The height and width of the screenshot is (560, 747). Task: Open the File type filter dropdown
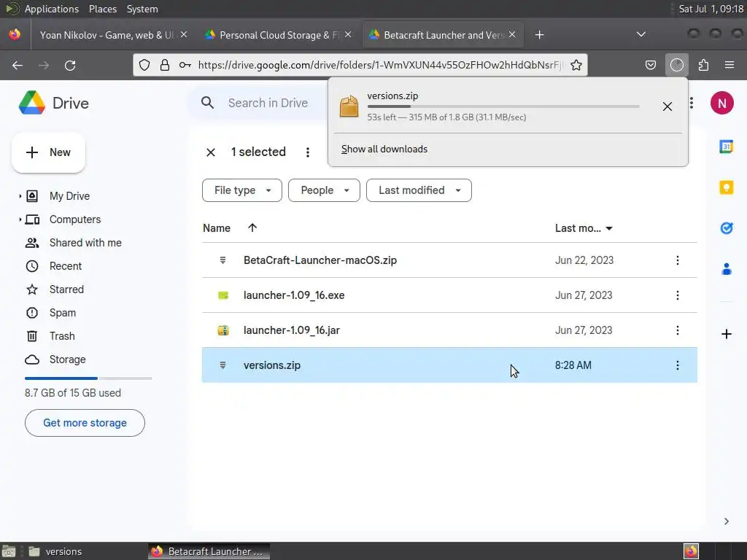242,190
